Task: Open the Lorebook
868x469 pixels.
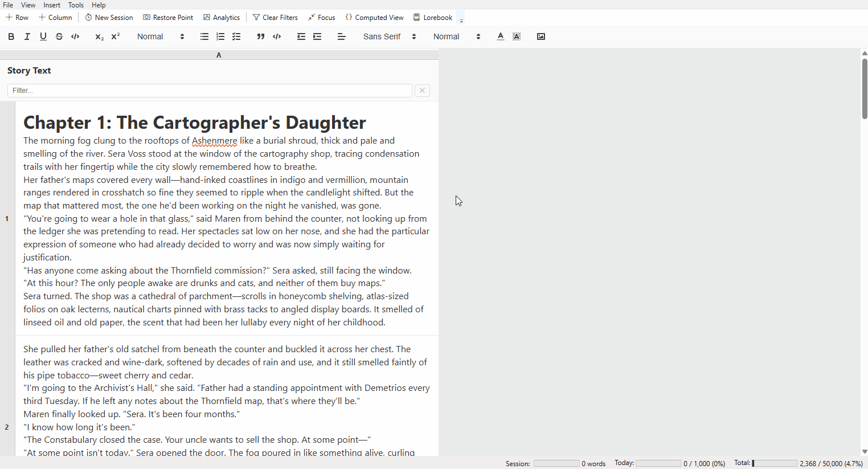Action: (x=433, y=18)
